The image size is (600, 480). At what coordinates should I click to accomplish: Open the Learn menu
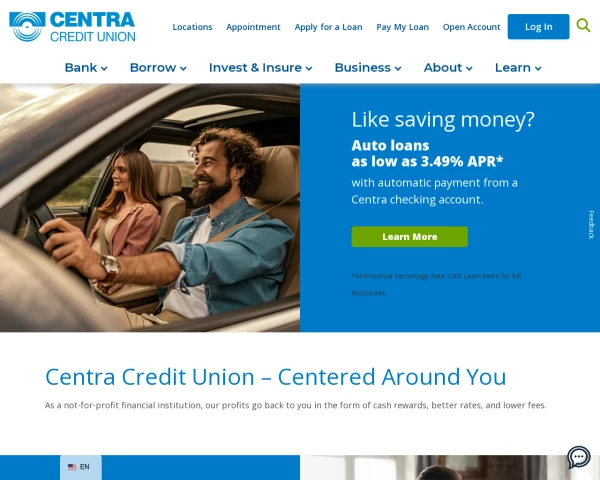point(518,68)
